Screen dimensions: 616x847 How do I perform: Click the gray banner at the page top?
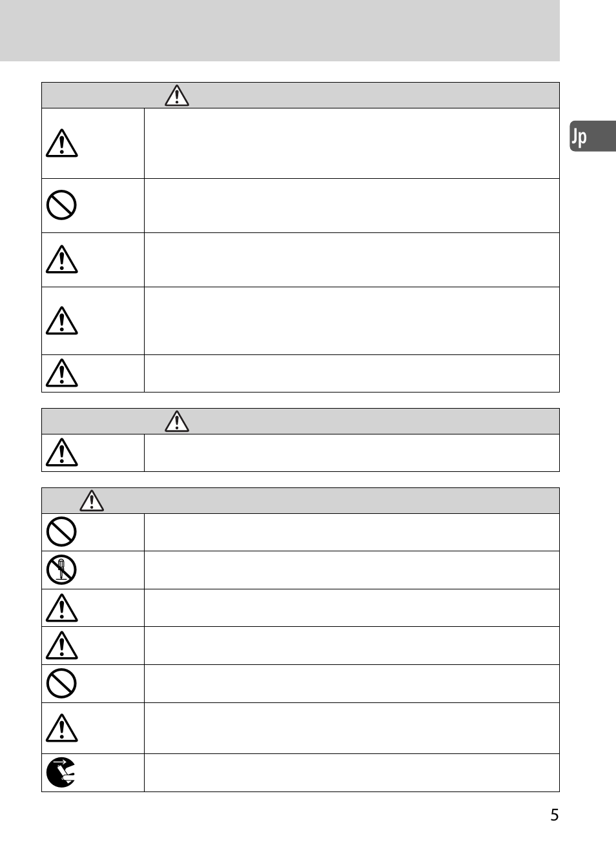click(280, 30)
